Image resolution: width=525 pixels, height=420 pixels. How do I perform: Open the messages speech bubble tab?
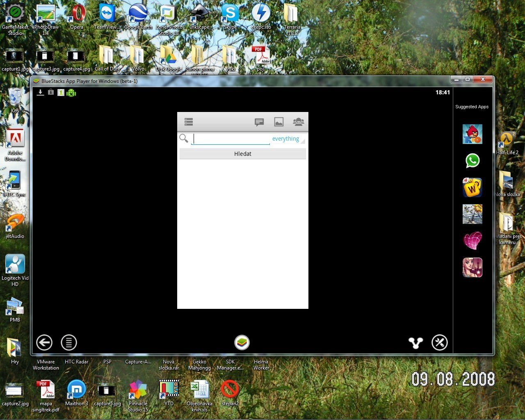259,122
